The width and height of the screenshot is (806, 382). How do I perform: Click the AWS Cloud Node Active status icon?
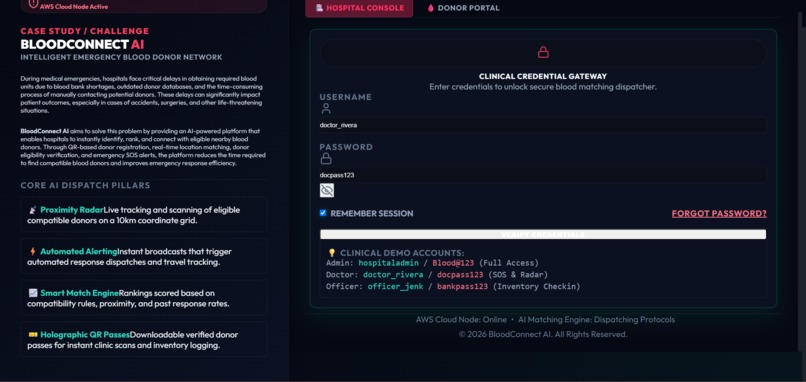click(x=33, y=4)
